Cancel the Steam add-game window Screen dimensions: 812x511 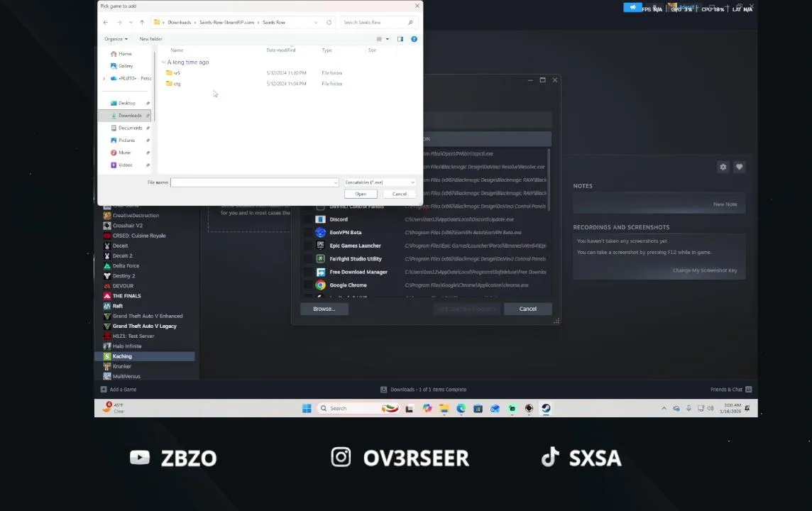[x=527, y=309]
